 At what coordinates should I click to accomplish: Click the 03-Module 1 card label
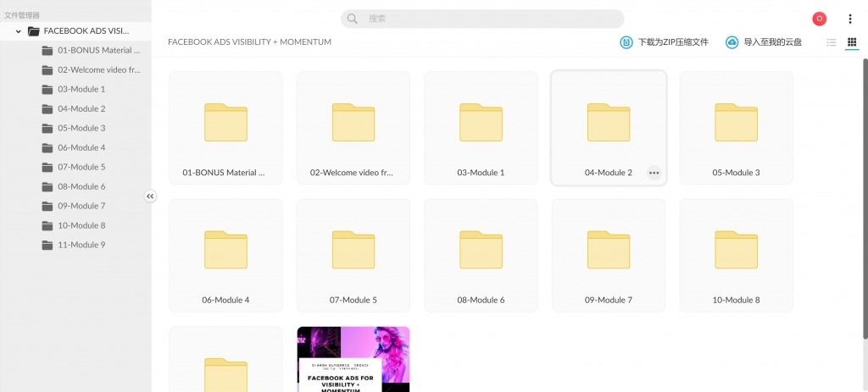click(481, 173)
